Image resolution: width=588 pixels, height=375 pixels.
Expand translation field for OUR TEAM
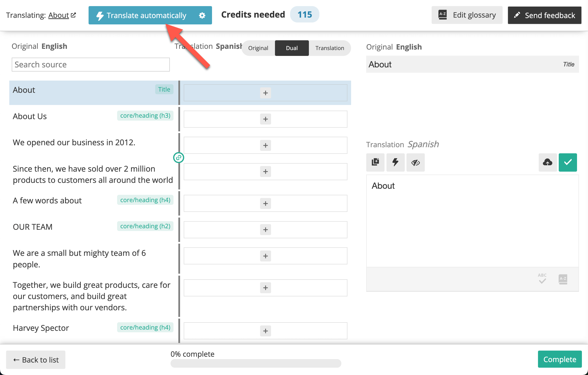[265, 230]
